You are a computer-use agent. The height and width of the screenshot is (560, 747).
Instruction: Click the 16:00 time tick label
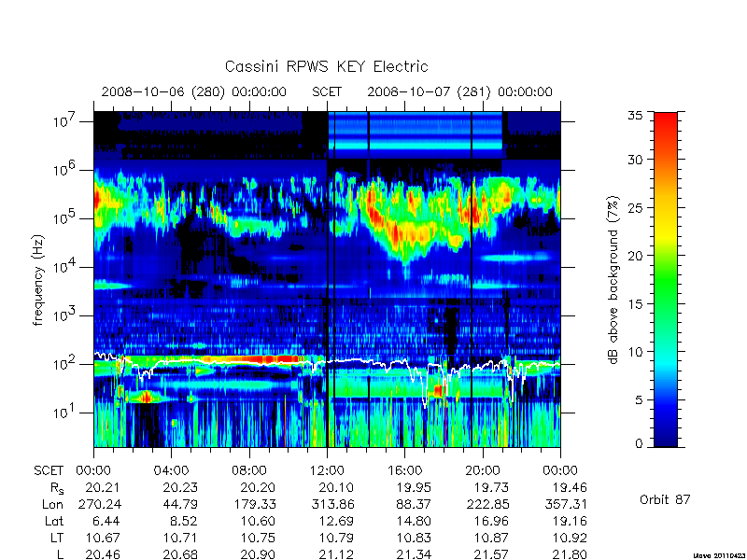point(404,470)
